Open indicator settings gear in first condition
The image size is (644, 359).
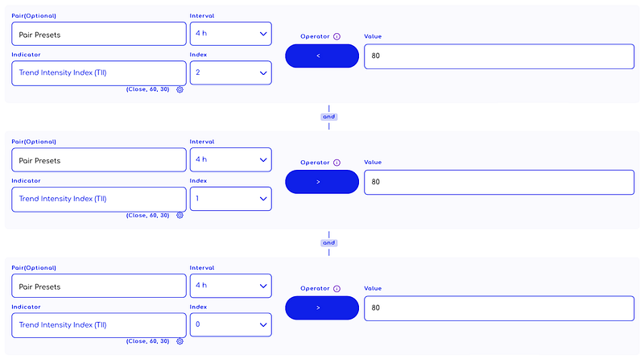pyautogui.click(x=180, y=89)
